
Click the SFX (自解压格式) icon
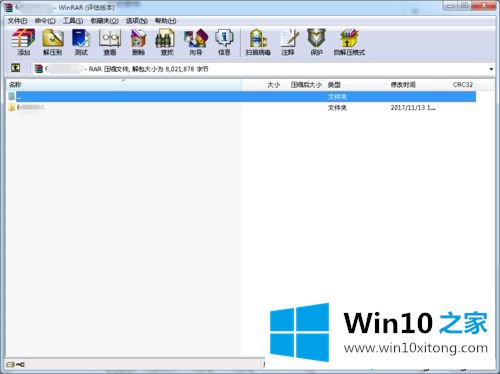[x=349, y=42]
